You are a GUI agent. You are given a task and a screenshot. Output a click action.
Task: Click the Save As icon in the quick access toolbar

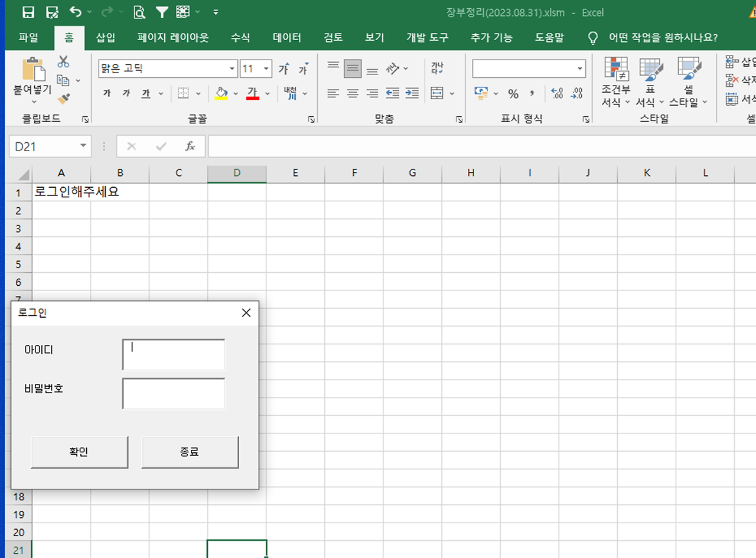[51, 12]
